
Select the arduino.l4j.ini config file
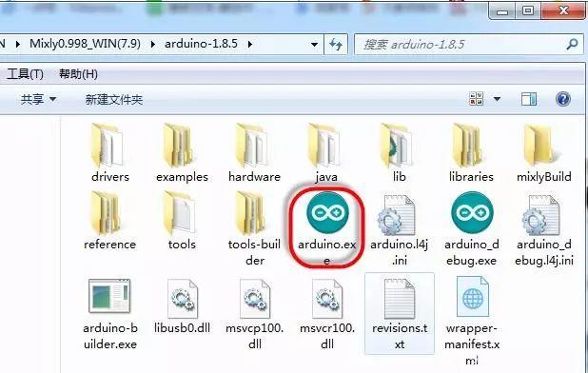point(399,229)
